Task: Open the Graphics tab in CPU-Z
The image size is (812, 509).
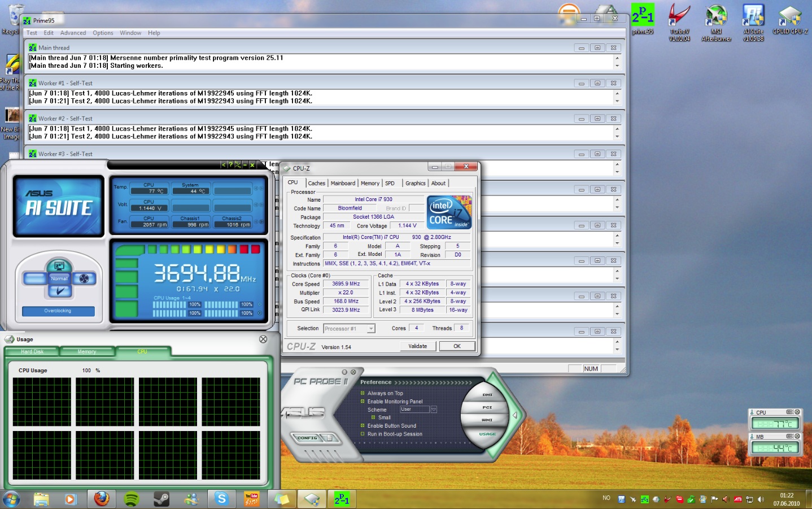Action: [x=415, y=183]
